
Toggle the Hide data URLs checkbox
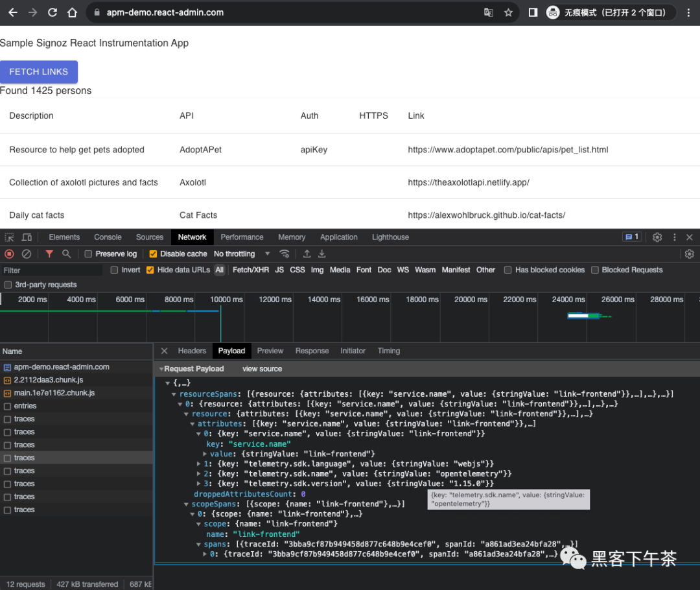[150, 270]
